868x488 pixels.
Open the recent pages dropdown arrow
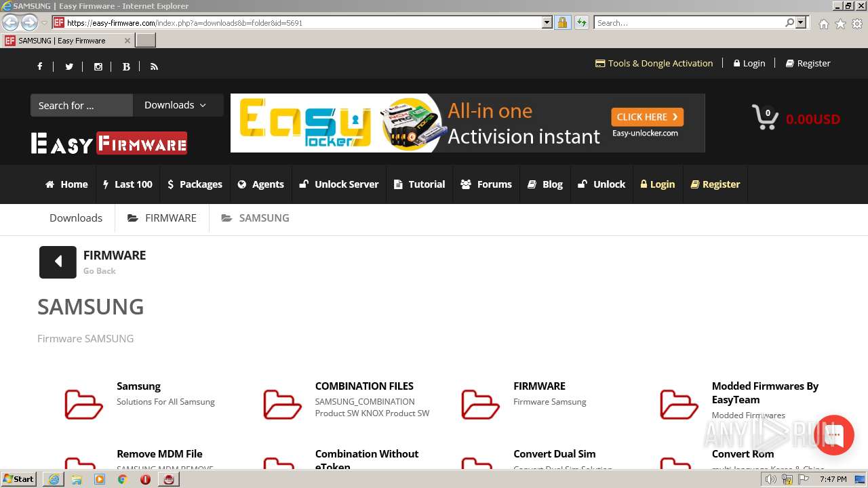tap(44, 23)
